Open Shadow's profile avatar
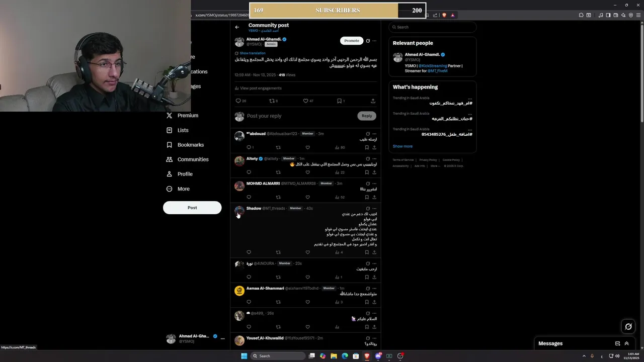Image resolution: width=644 pixels, height=362 pixels. [x=239, y=211]
